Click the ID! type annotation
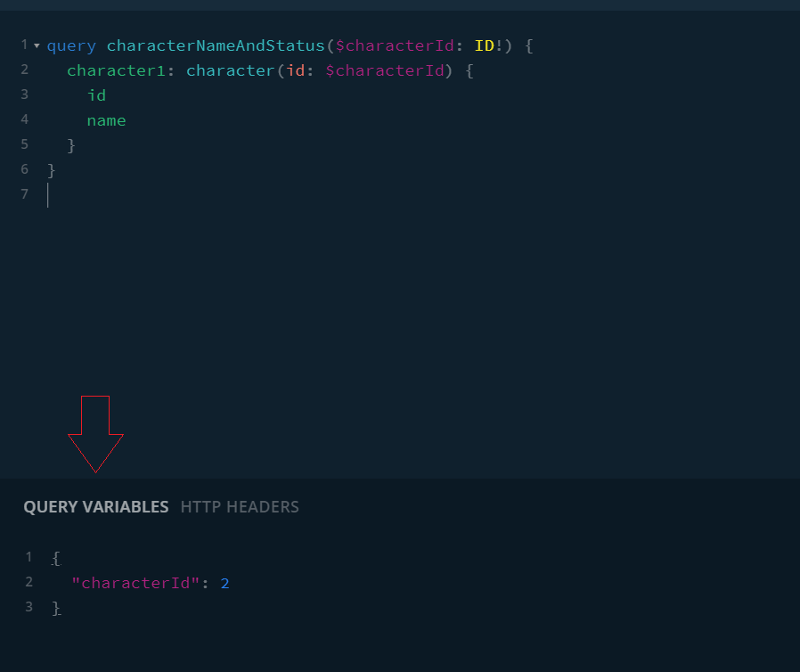This screenshot has height=672, width=800. (x=489, y=46)
